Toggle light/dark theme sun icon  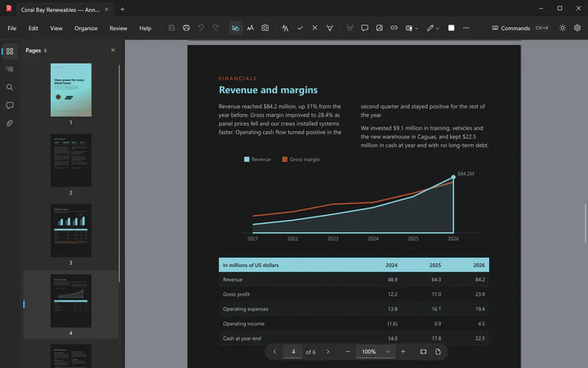tap(563, 28)
